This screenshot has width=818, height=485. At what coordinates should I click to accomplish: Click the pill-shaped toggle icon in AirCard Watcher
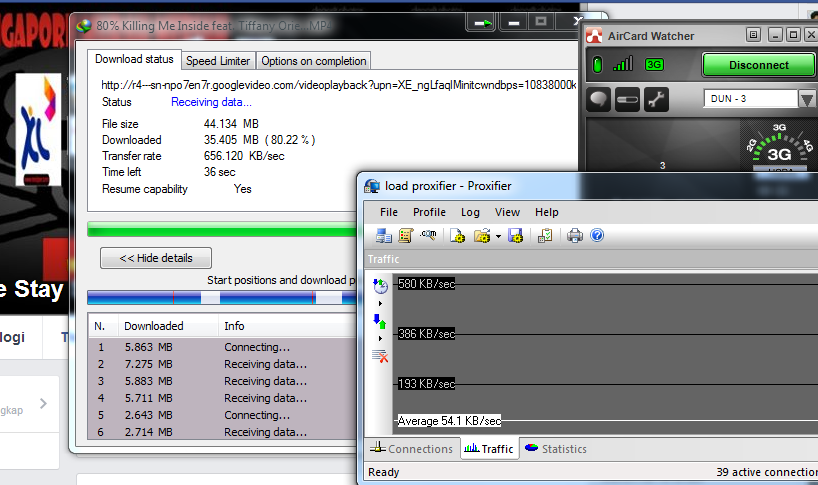[x=627, y=99]
